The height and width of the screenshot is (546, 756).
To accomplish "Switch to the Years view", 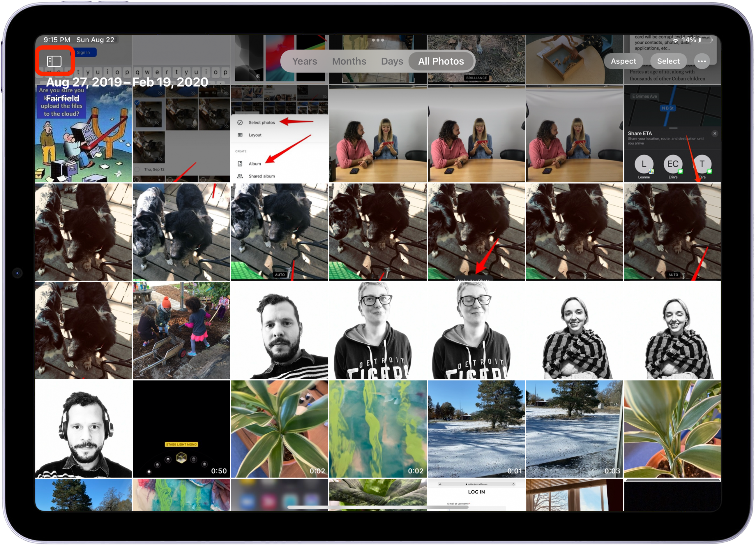I will pos(304,61).
